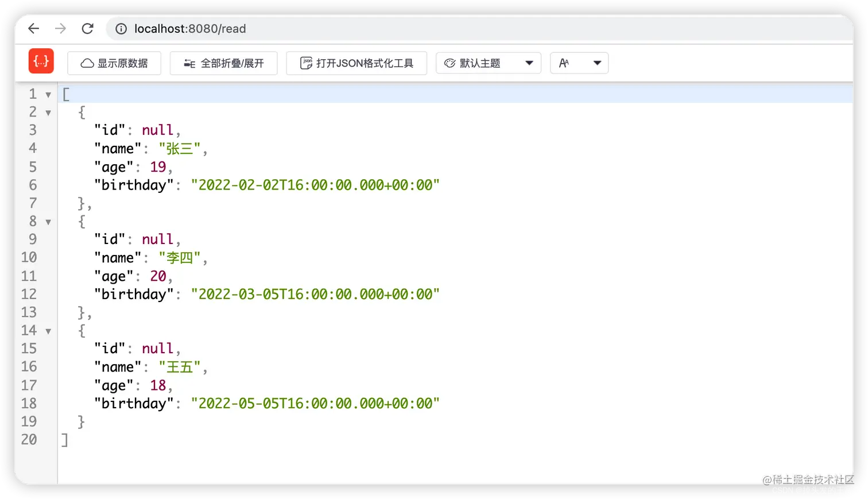Collapse the object starting on line 14

click(48, 331)
